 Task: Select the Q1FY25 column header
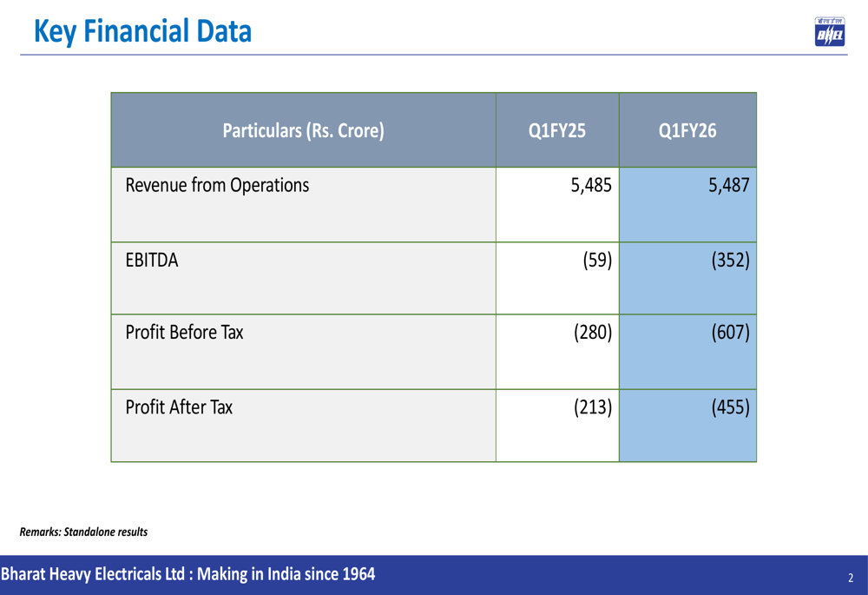557,131
